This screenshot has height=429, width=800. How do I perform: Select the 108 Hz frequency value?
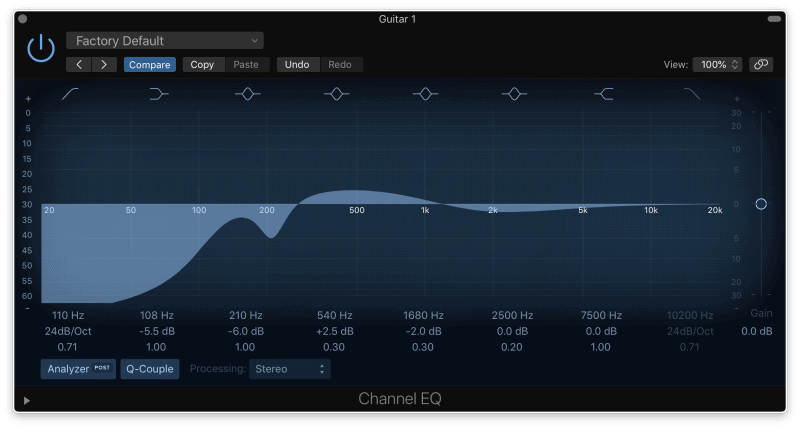(157, 315)
